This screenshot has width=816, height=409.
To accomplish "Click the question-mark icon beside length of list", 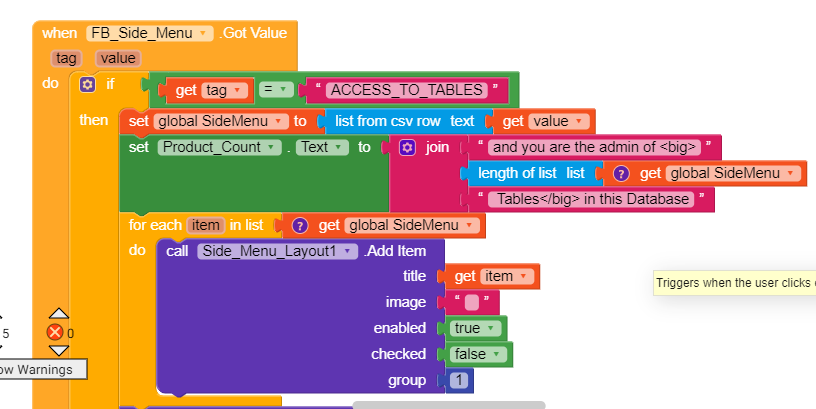I will click(x=621, y=173).
